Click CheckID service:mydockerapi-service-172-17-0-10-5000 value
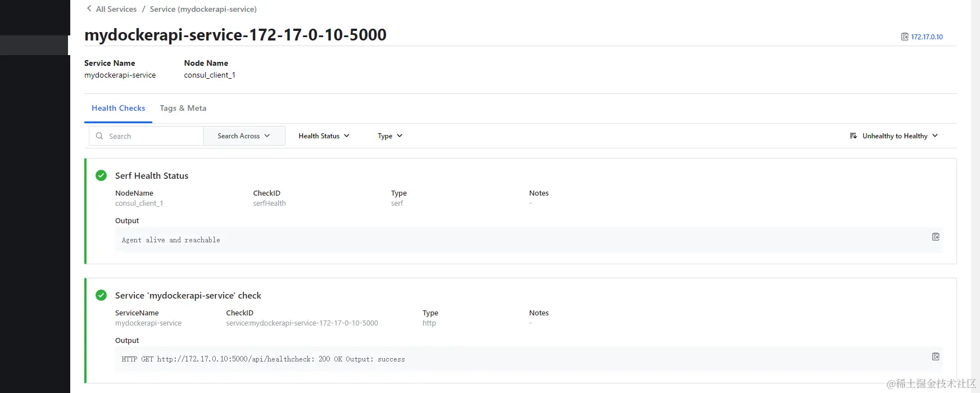980x393 pixels. 302,323
